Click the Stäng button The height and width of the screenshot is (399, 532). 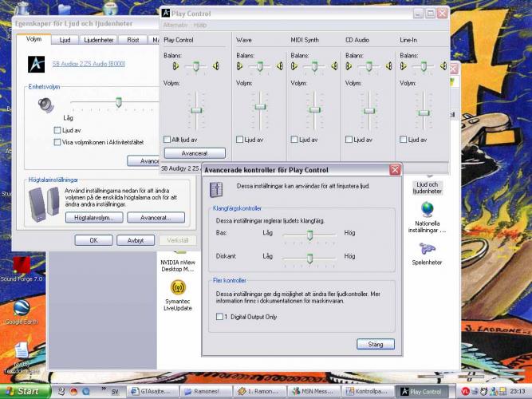point(375,345)
